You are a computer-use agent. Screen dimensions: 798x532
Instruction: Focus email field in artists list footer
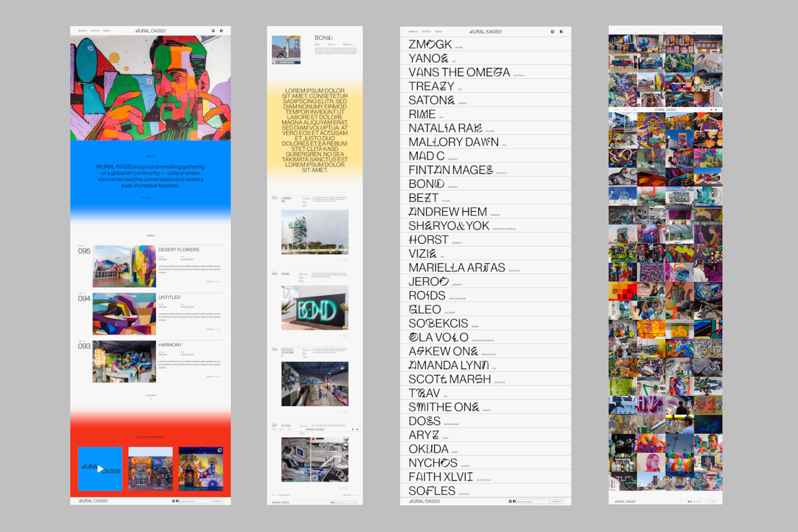pos(533,501)
